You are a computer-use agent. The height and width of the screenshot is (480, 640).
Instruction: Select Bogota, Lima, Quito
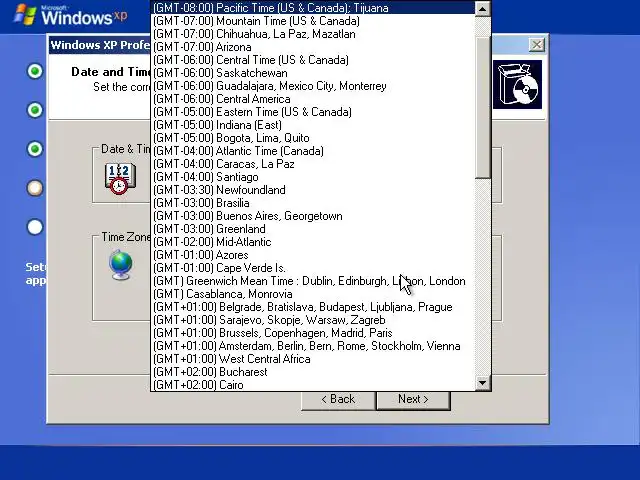[313, 138]
